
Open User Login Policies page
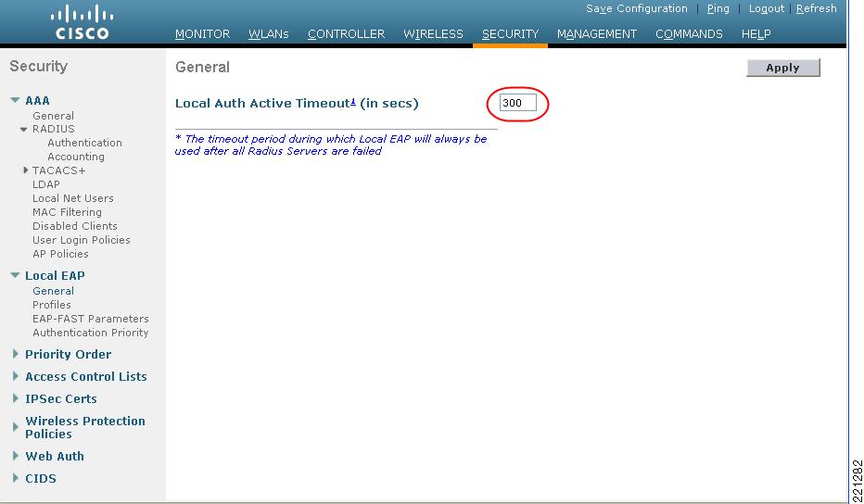[81, 240]
